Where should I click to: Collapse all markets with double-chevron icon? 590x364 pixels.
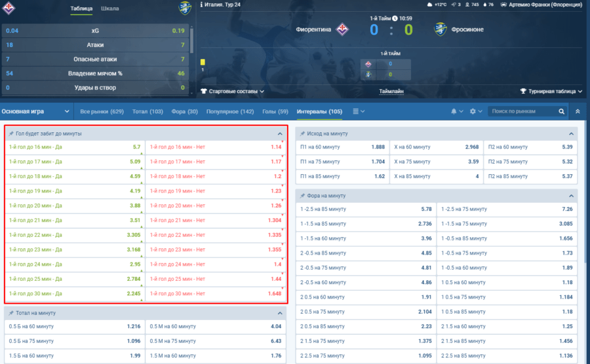pos(578,111)
